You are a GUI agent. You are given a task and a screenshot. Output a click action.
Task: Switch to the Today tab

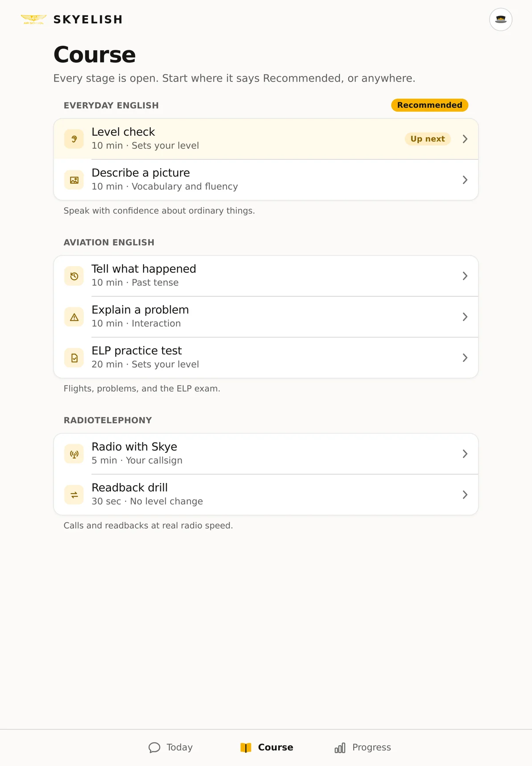pyautogui.click(x=171, y=747)
